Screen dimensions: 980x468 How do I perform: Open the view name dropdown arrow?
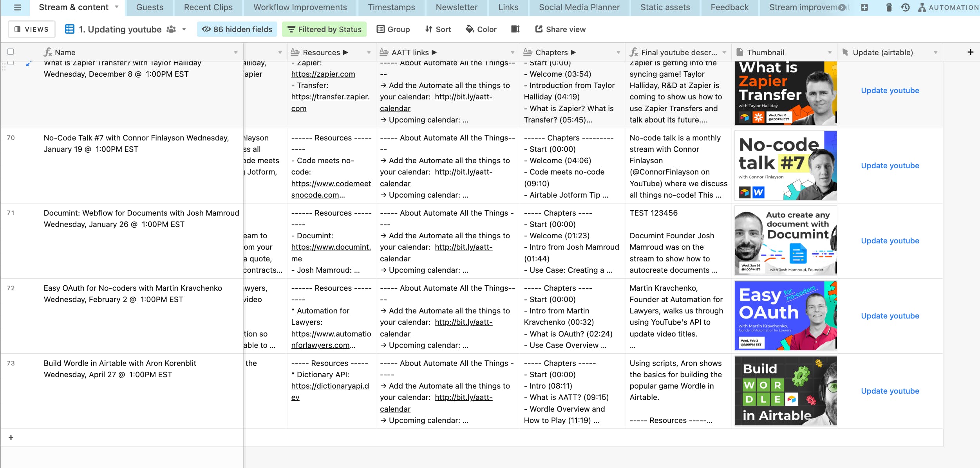click(184, 29)
